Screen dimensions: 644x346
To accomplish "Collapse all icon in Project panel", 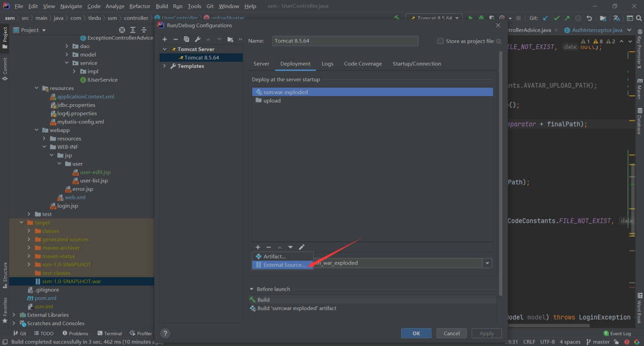I will [x=144, y=30].
